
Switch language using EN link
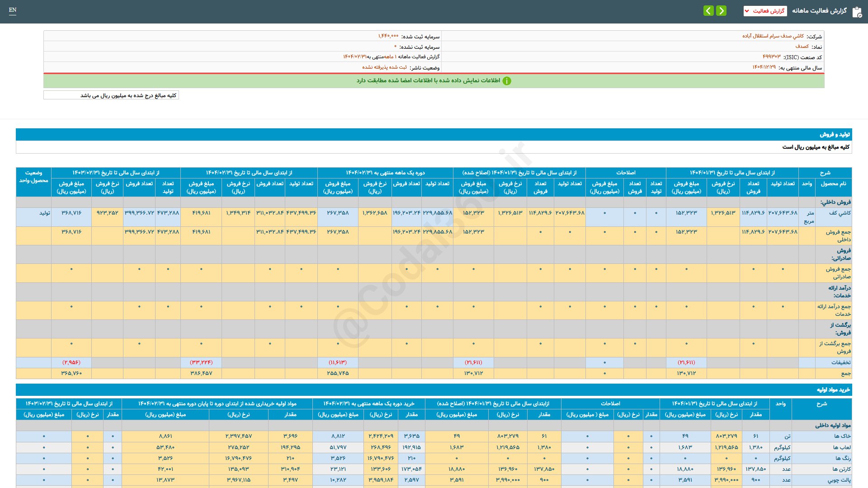[13, 10]
